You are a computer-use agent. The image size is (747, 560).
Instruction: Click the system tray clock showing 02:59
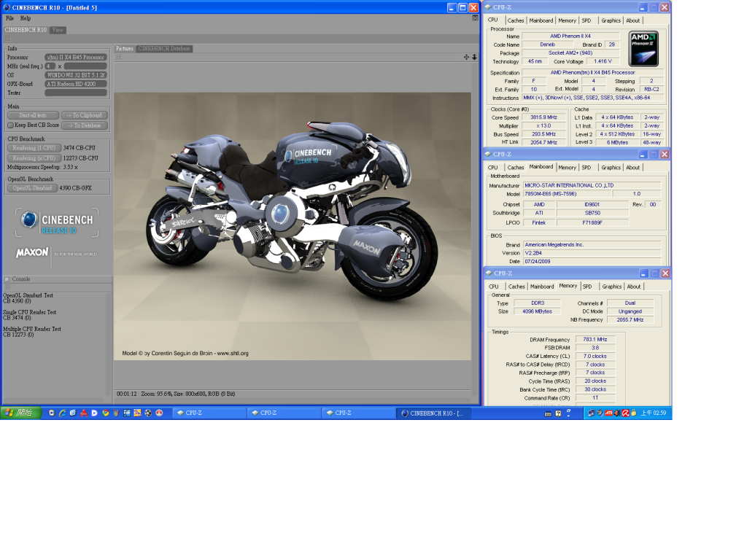[x=654, y=413]
